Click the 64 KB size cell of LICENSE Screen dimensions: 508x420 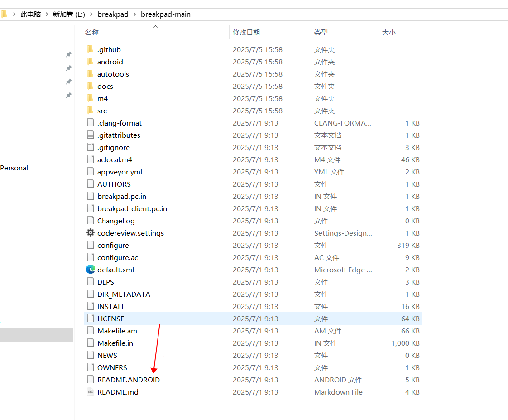[x=410, y=319]
